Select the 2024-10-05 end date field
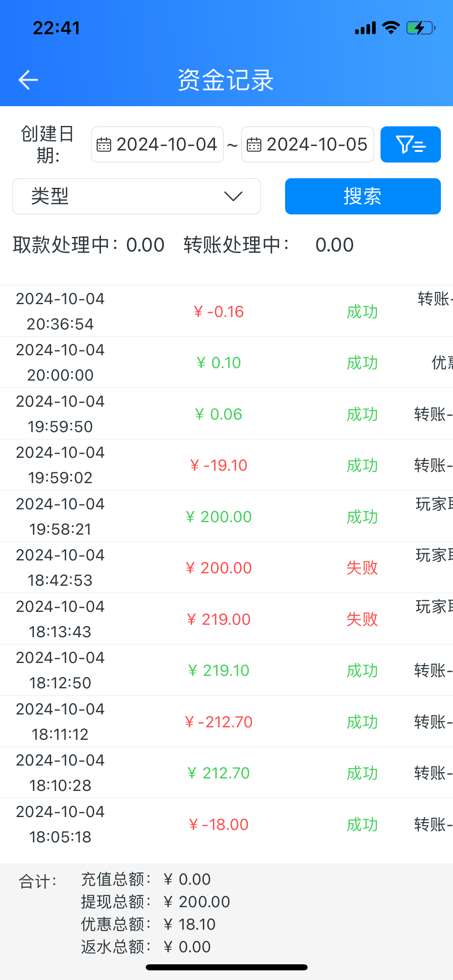Screen dimensions: 453x980 point(316,144)
